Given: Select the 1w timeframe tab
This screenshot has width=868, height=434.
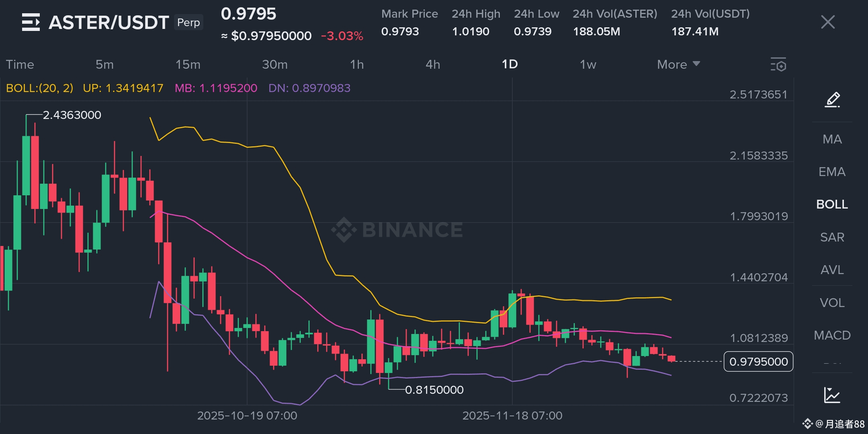Looking at the screenshot, I should coord(588,65).
